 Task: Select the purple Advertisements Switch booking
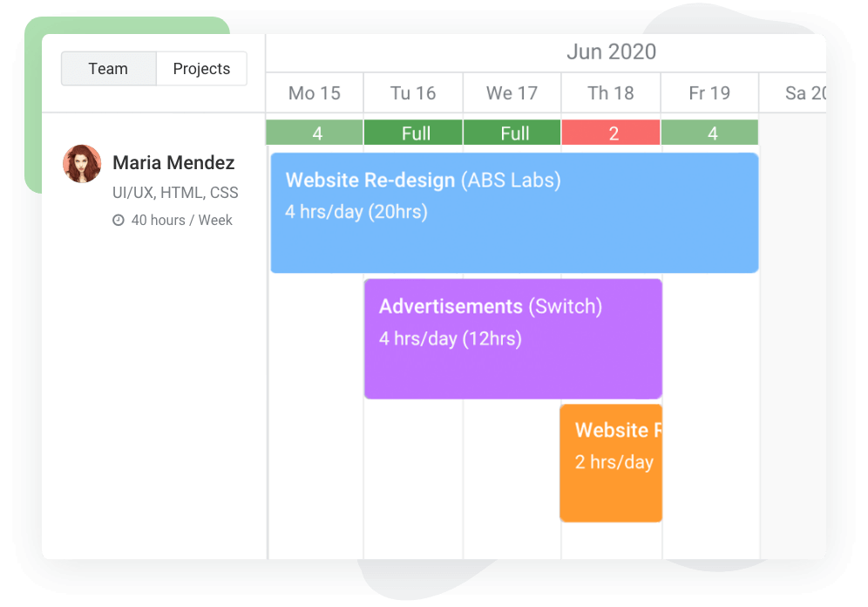pos(512,338)
